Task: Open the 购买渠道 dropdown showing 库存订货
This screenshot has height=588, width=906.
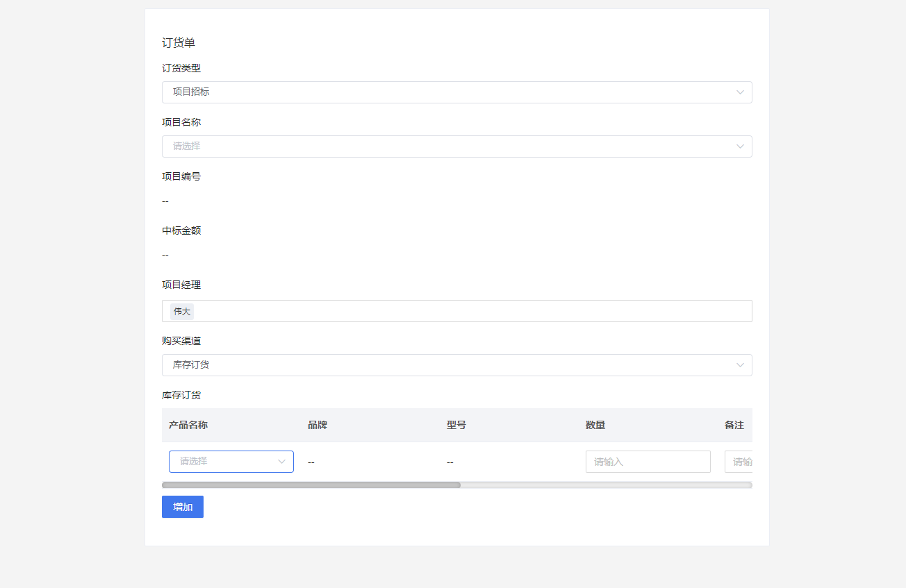Action: 456,365
